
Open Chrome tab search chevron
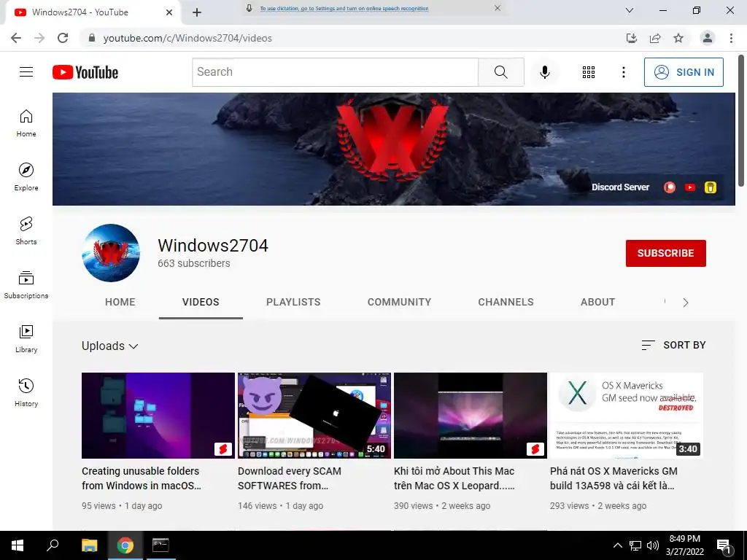pyautogui.click(x=630, y=10)
